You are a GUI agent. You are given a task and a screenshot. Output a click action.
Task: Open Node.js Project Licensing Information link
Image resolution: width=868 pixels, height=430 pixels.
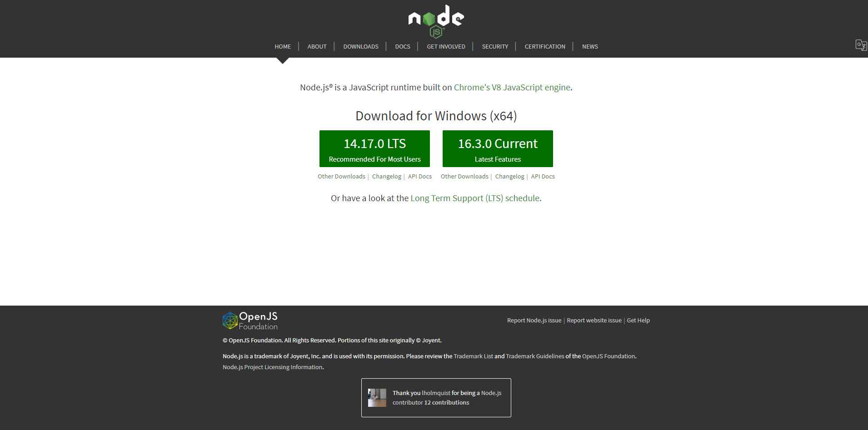tap(272, 367)
